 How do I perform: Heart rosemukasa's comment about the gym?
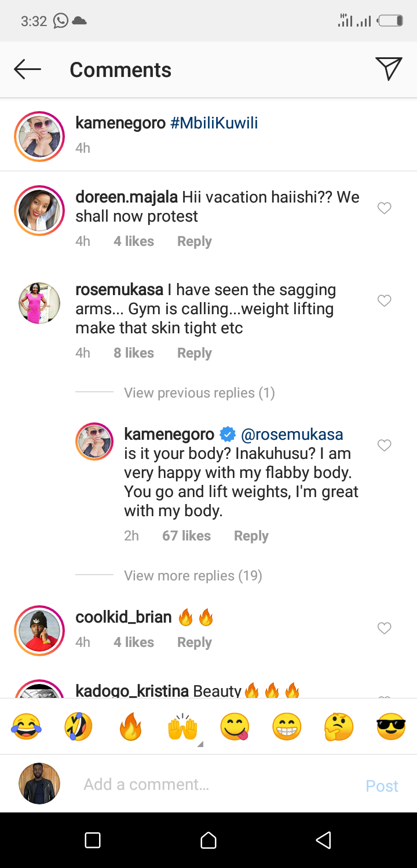point(384,300)
